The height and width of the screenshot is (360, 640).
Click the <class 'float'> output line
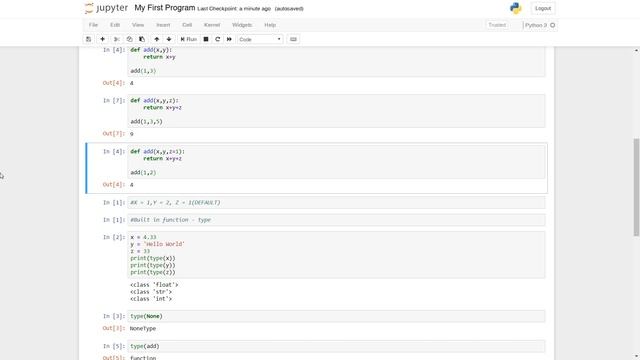click(x=154, y=285)
